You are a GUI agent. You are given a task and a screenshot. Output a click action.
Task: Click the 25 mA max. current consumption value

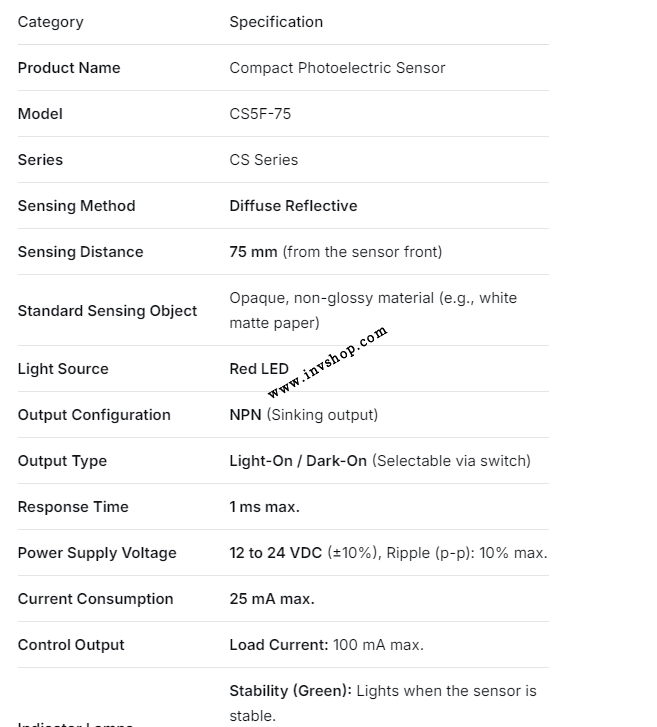[272, 599]
